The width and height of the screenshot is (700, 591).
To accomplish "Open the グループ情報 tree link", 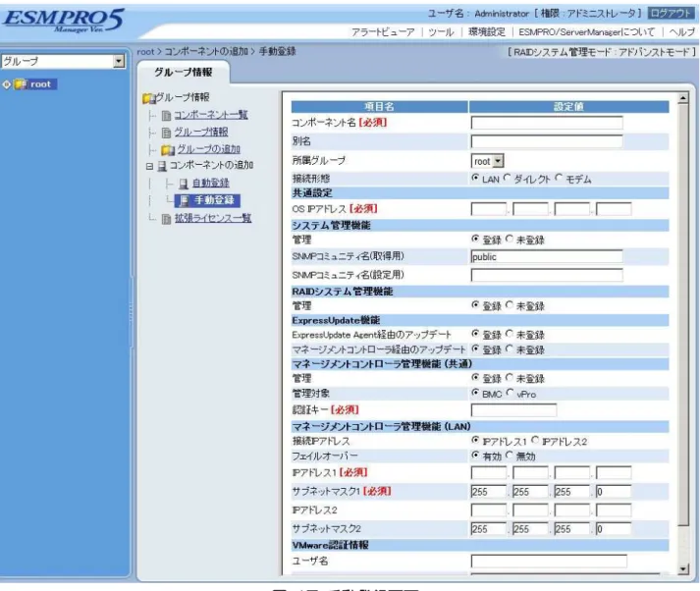I will pyautogui.click(x=201, y=133).
